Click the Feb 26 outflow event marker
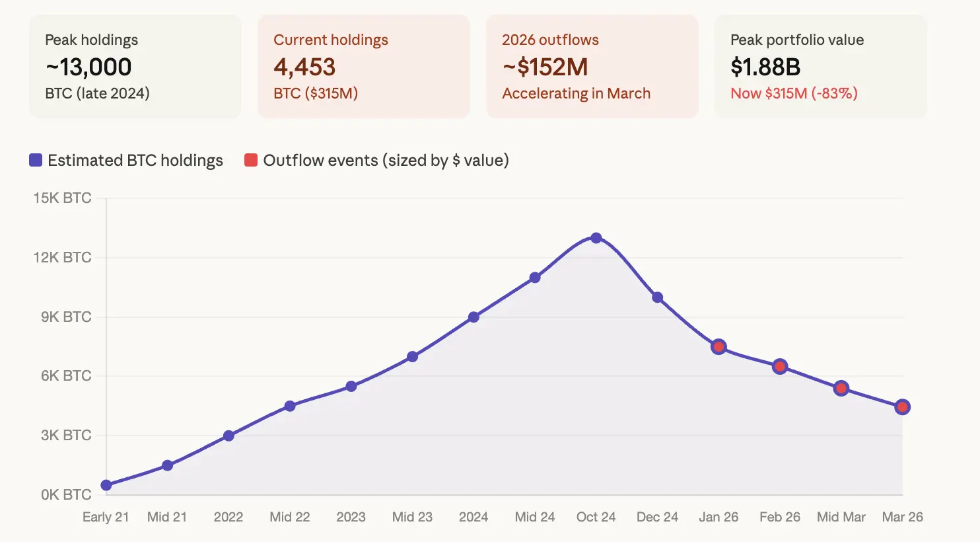980x542 pixels. click(x=780, y=366)
